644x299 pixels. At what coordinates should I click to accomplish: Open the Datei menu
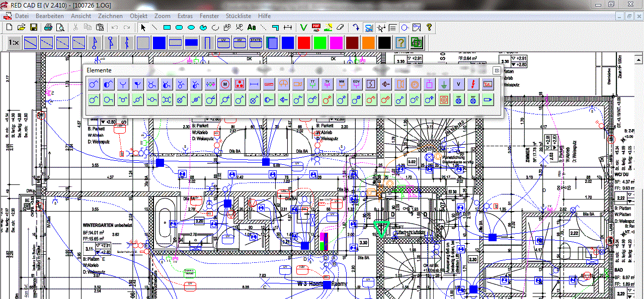[22, 16]
